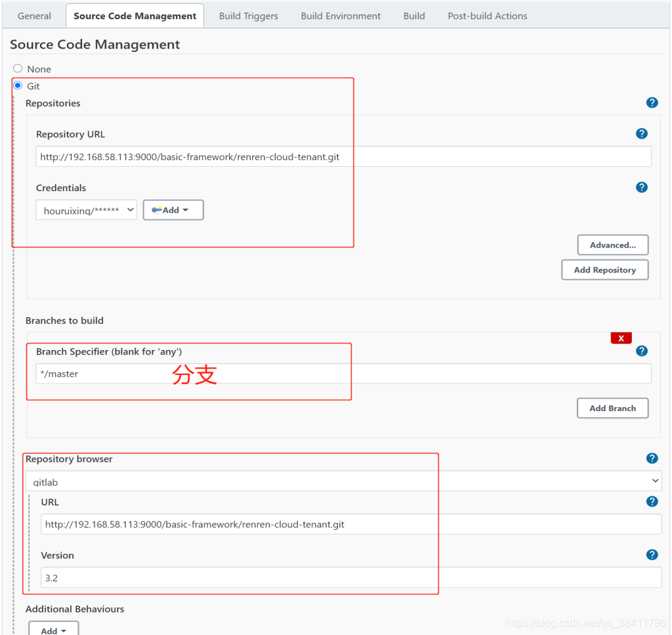Open help for Repository URL field
672x635 pixels.
(x=642, y=133)
